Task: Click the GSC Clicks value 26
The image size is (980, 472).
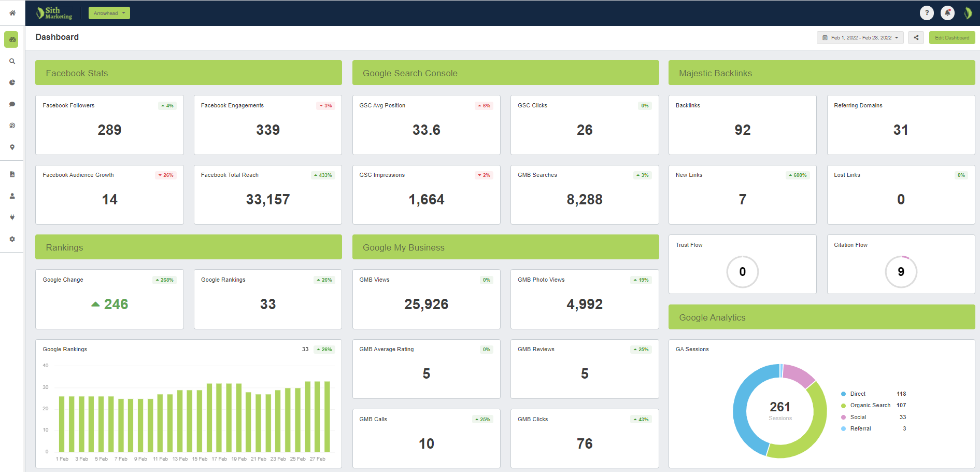Action: (585, 130)
